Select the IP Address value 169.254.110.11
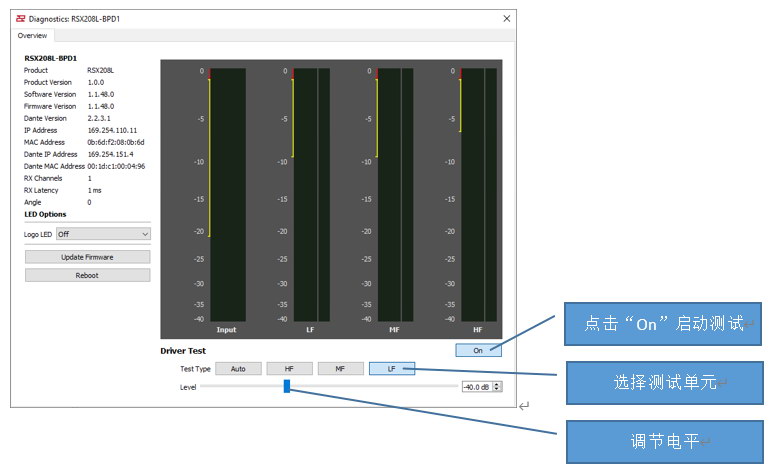Image resolution: width=770 pixels, height=469 pixels. point(112,130)
